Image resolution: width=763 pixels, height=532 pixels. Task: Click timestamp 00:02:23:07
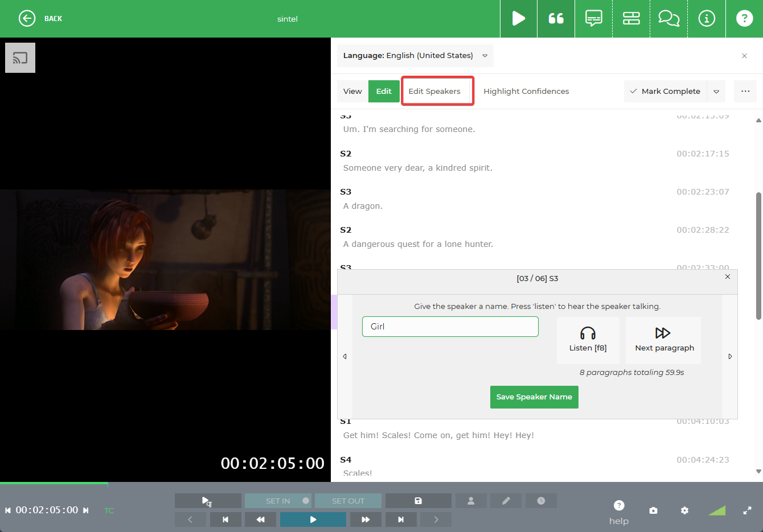pyautogui.click(x=703, y=192)
